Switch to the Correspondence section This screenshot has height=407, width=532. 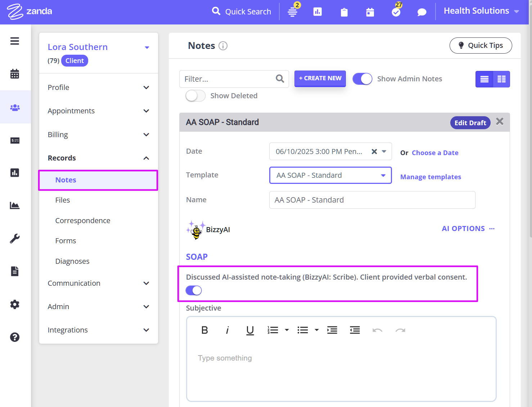click(x=82, y=220)
